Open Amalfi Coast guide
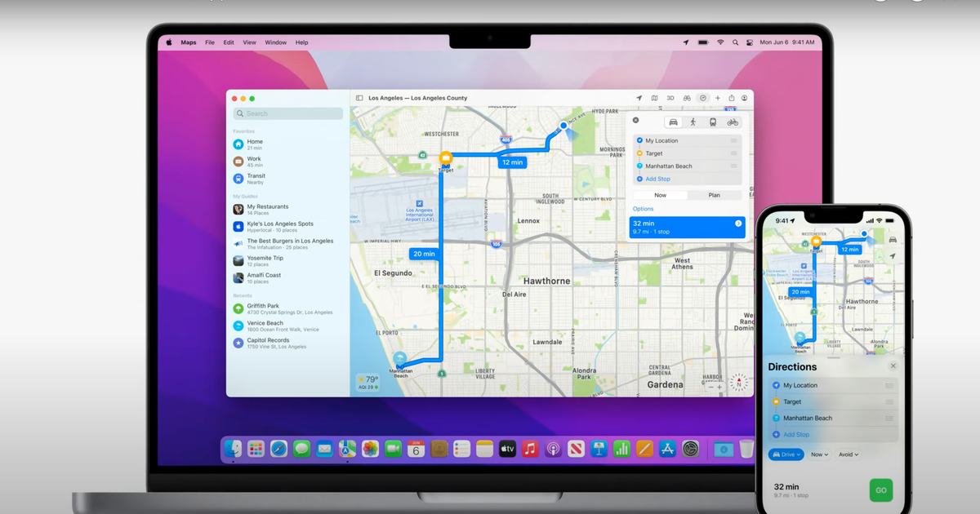This screenshot has height=514, width=980. point(288,277)
